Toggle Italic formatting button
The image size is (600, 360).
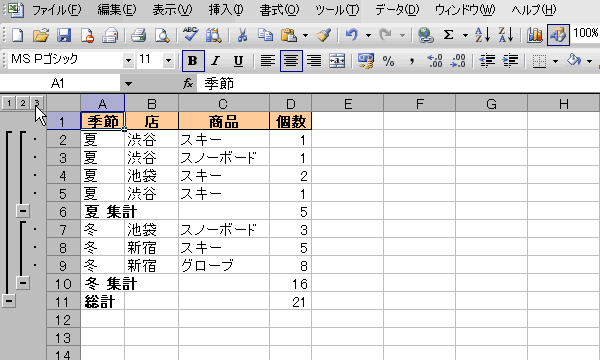point(215,61)
